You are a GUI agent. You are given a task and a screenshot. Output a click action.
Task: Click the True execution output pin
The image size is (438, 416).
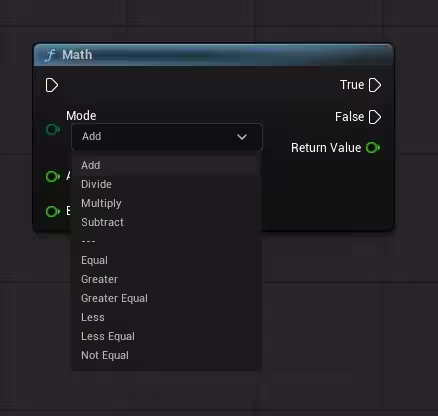pyautogui.click(x=375, y=85)
